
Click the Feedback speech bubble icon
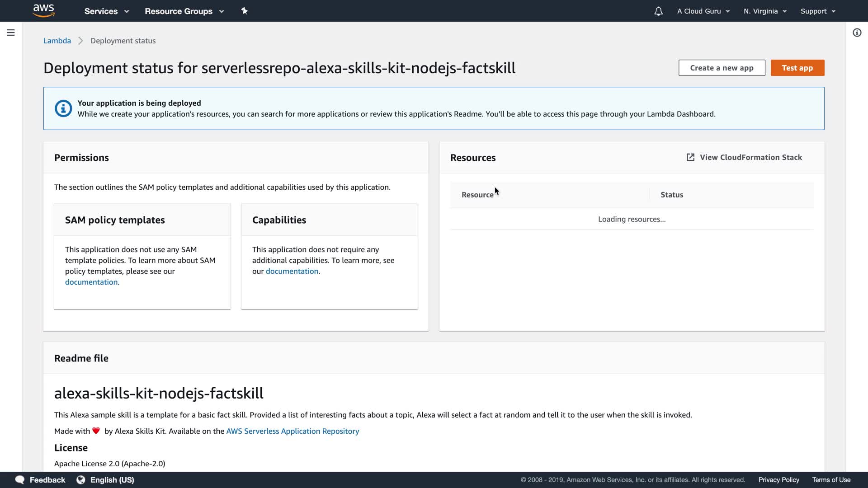(x=20, y=480)
